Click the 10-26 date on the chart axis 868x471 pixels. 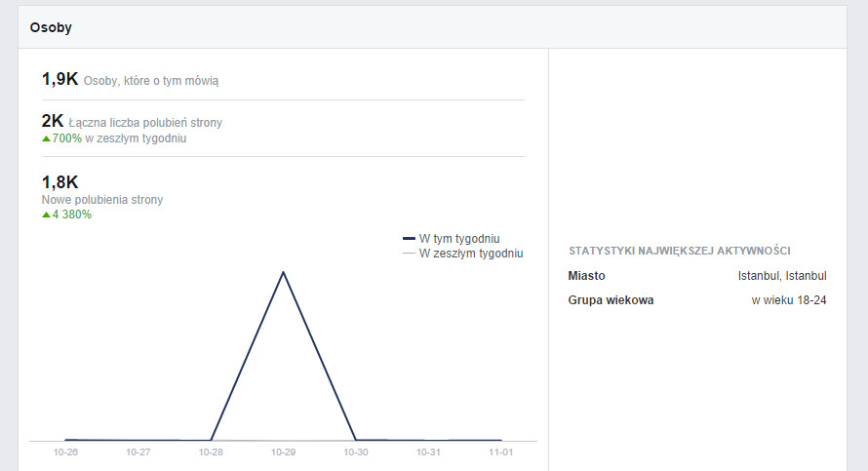pyautogui.click(x=66, y=452)
